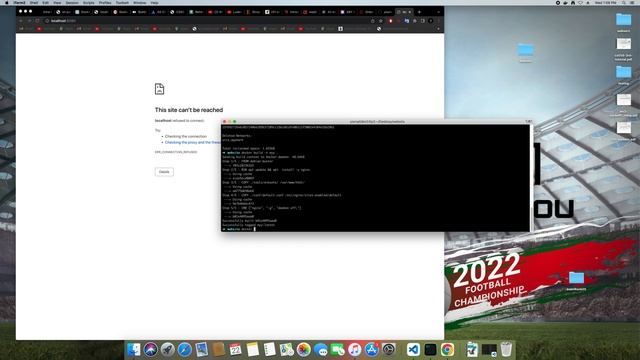Open the Docker whale menu bar icon
Viewport: 640px width, 360px height.
565,2
